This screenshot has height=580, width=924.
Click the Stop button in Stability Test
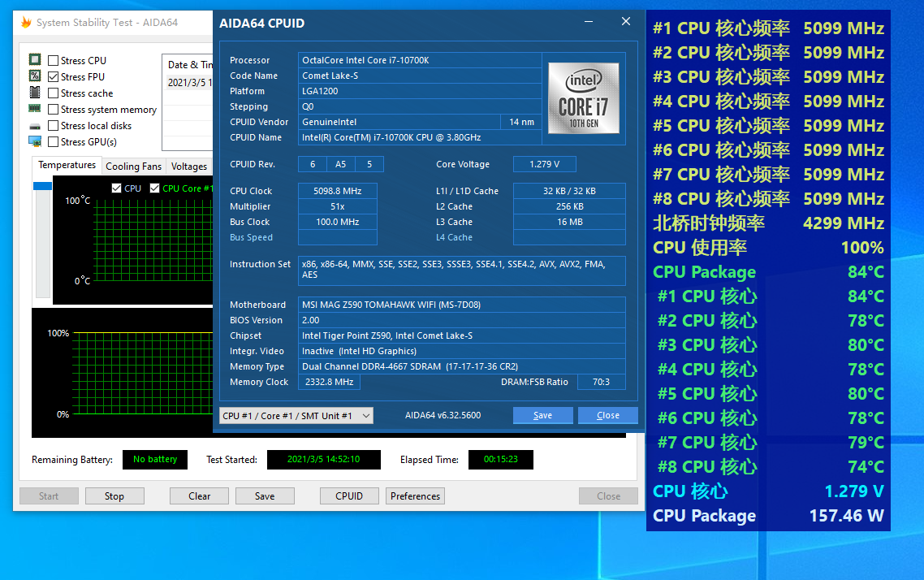pos(114,496)
